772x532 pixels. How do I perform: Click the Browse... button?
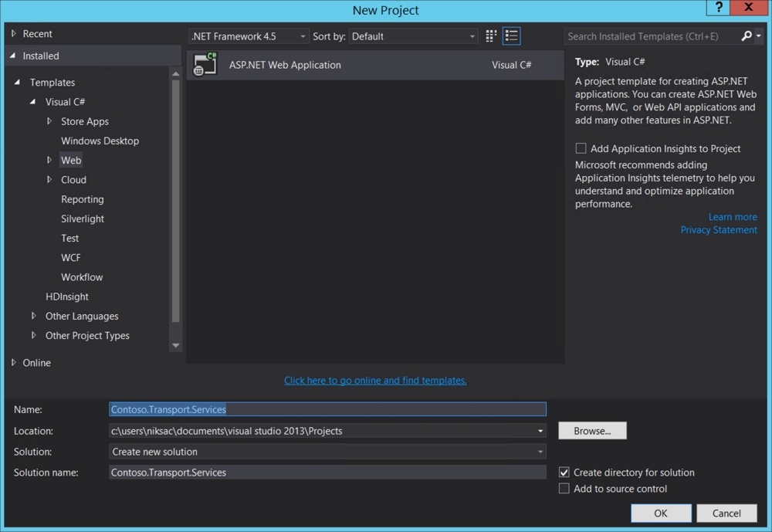[592, 431]
